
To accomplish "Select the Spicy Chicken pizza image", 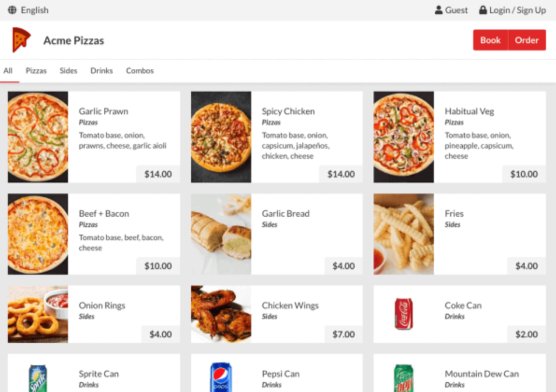I will [221, 137].
